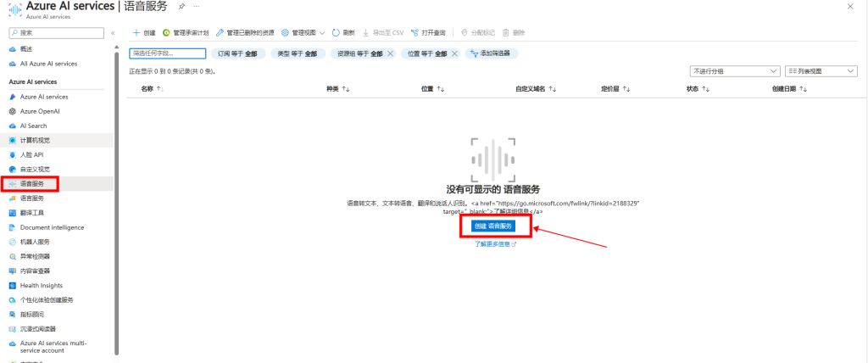Collapse the sidebar with double chevron
Viewport: 868px width, 363px height.
pyautogui.click(x=113, y=33)
